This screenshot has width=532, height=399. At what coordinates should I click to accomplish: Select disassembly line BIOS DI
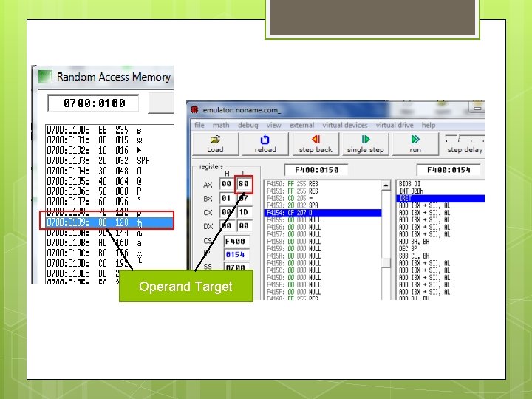[x=440, y=184]
